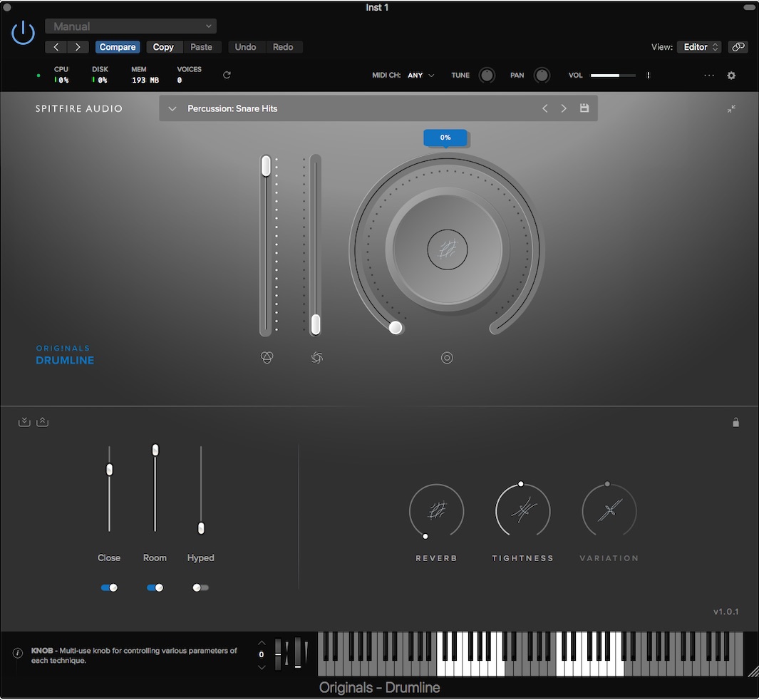Click the refresh icon next to Voices
The width and height of the screenshot is (759, 700).
tap(227, 75)
